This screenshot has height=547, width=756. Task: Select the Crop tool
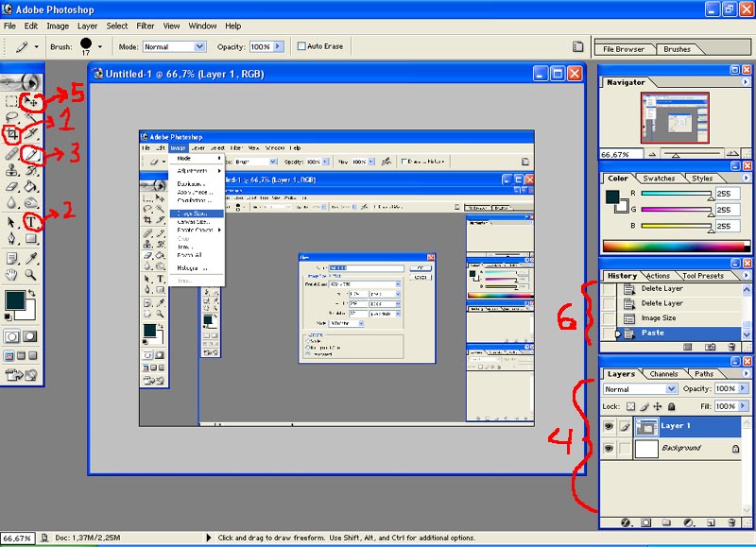pos(12,135)
